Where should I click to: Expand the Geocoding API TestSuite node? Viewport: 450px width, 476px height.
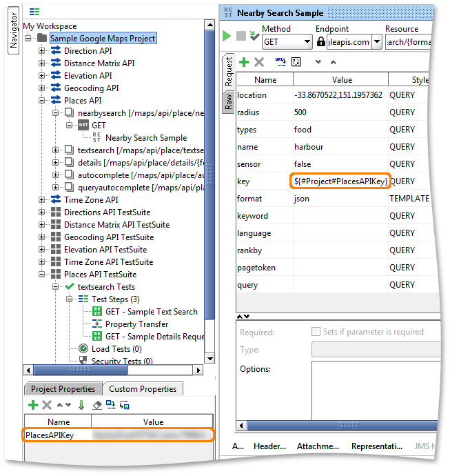point(42,237)
